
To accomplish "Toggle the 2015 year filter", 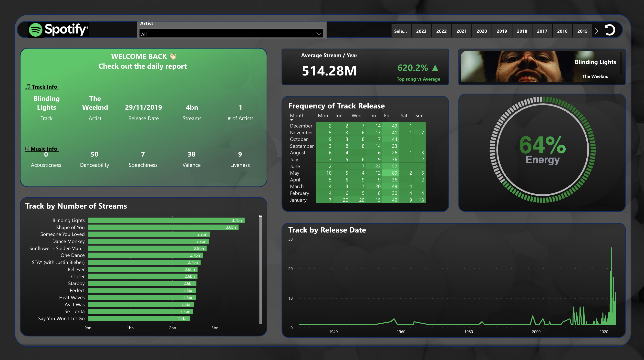I will (582, 31).
